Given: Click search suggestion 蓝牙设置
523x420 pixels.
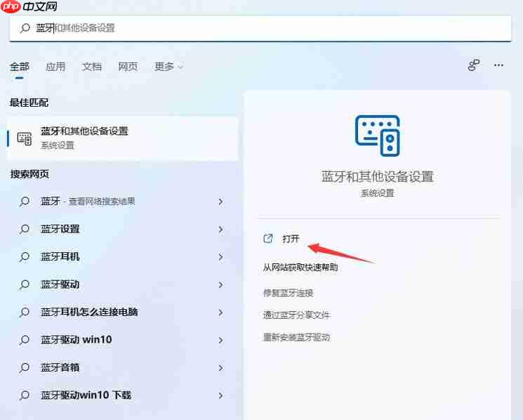Looking at the screenshot, I should click(60, 229).
